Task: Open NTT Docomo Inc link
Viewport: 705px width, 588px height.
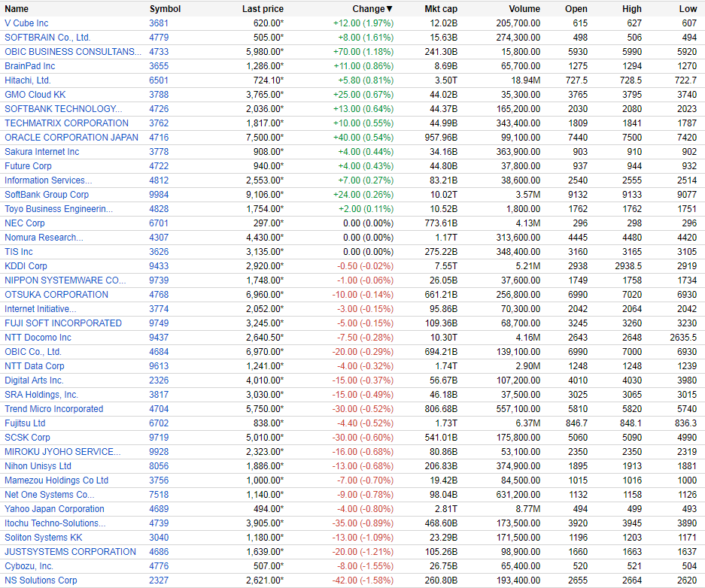Action: pyautogui.click(x=38, y=338)
